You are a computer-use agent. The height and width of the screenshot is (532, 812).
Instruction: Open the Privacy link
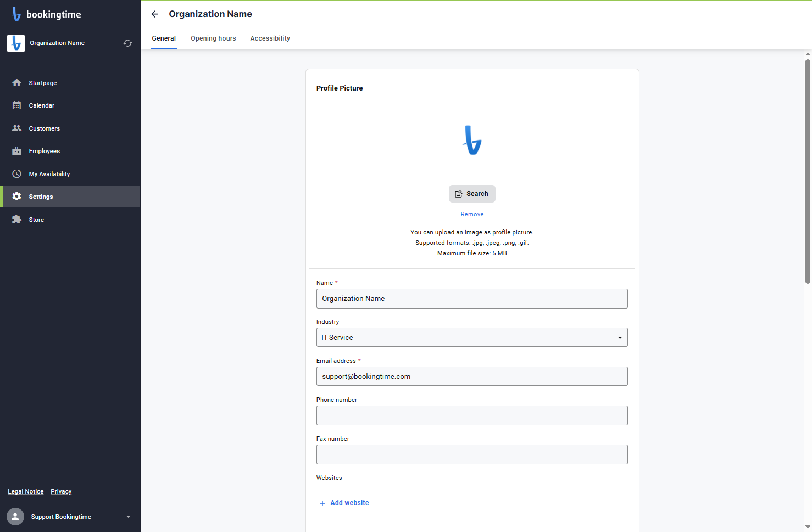61,491
